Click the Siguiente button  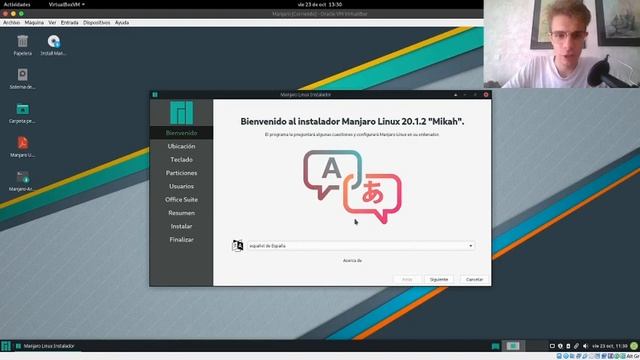tap(439, 280)
